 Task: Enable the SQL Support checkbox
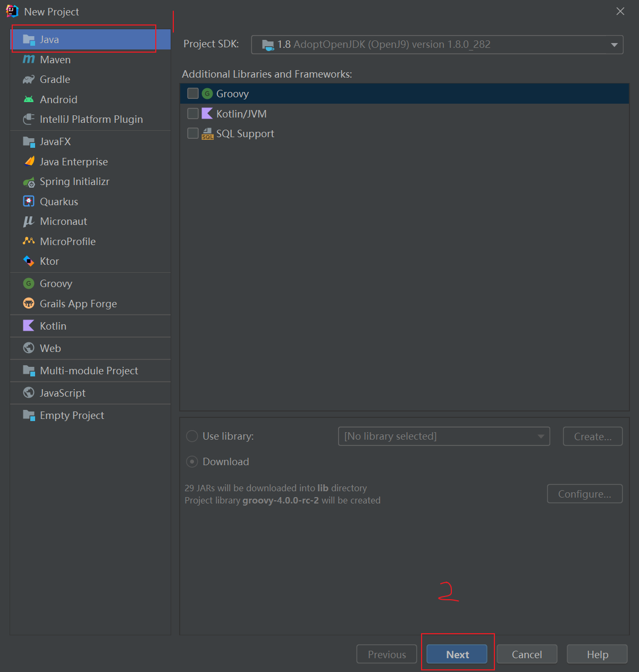pos(193,133)
